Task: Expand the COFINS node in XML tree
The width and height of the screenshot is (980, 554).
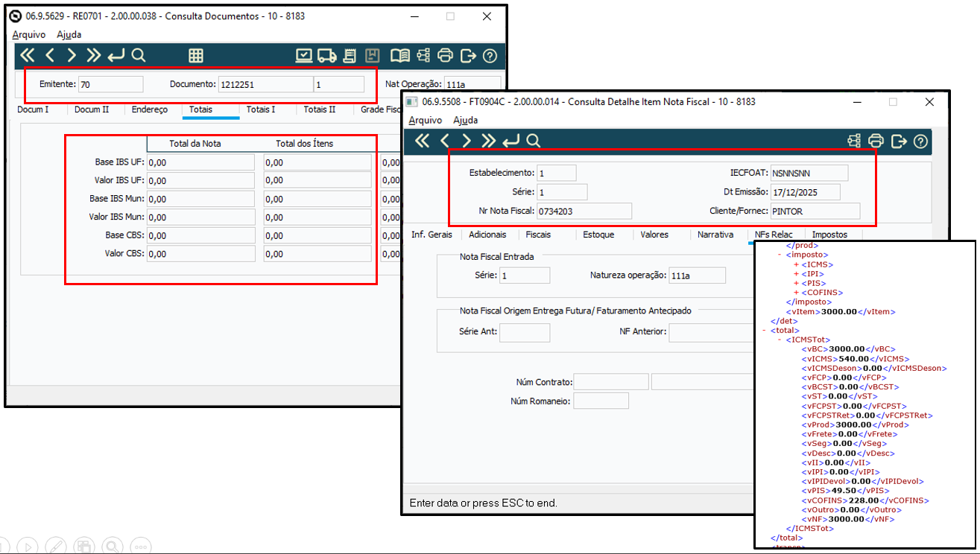Action: 796,293
